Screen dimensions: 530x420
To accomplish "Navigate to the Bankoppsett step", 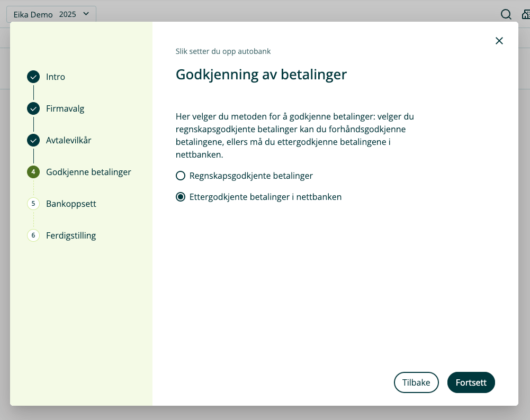I will tap(71, 204).
